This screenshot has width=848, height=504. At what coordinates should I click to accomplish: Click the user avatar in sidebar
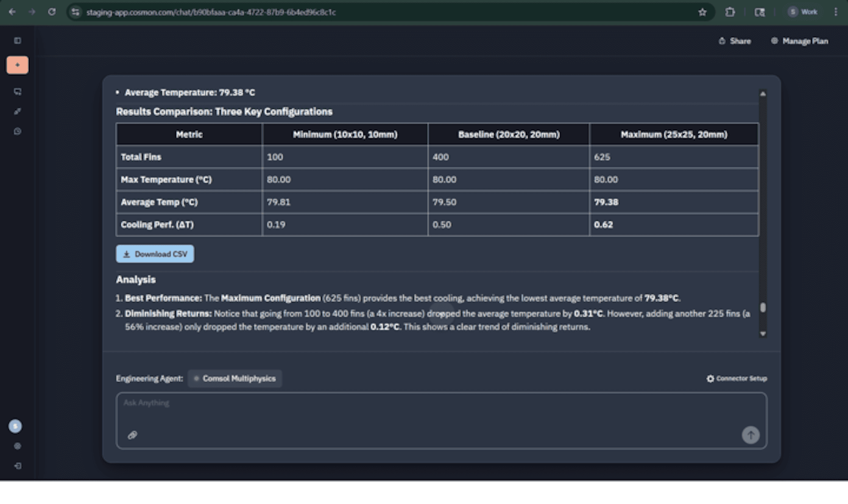(15, 426)
